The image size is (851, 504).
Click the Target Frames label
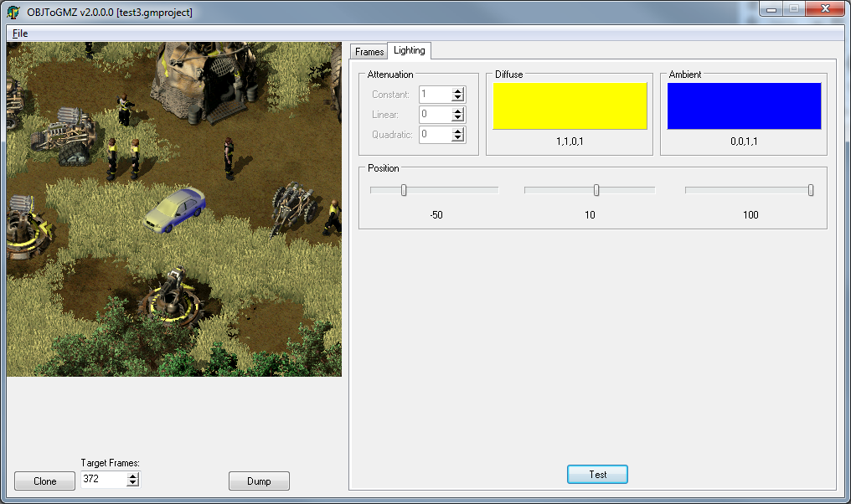point(111,463)
